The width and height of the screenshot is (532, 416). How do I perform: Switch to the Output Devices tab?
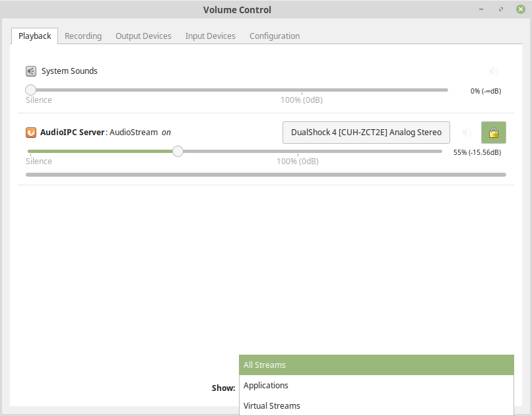pyautogui.click(x=143, y=36)
